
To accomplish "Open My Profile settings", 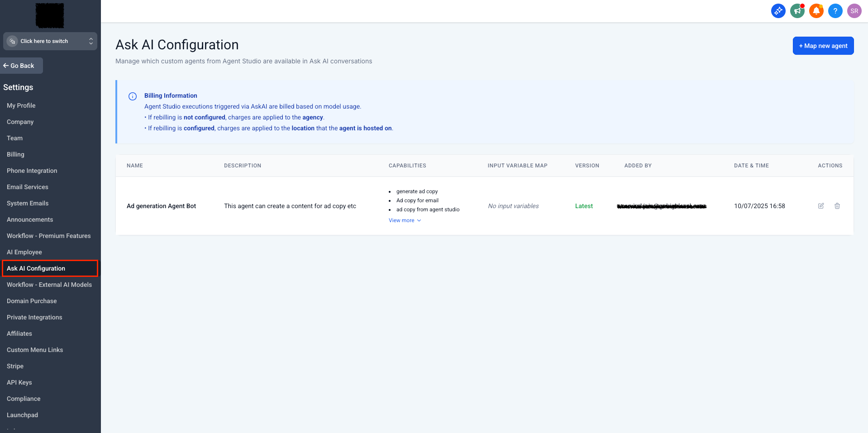I will coord(21,105).
